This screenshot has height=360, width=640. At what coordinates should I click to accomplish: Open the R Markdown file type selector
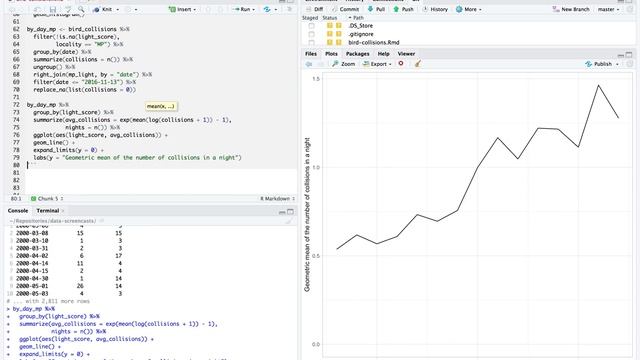pos(278,199)
